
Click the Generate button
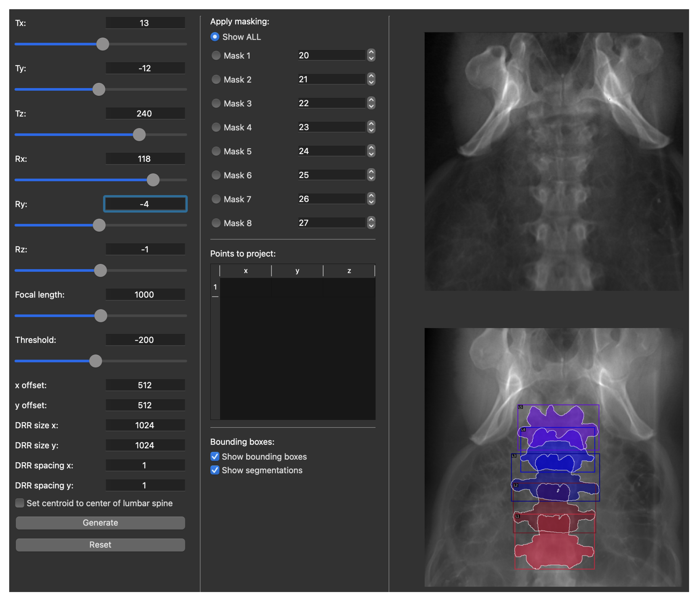pos(100,523)
